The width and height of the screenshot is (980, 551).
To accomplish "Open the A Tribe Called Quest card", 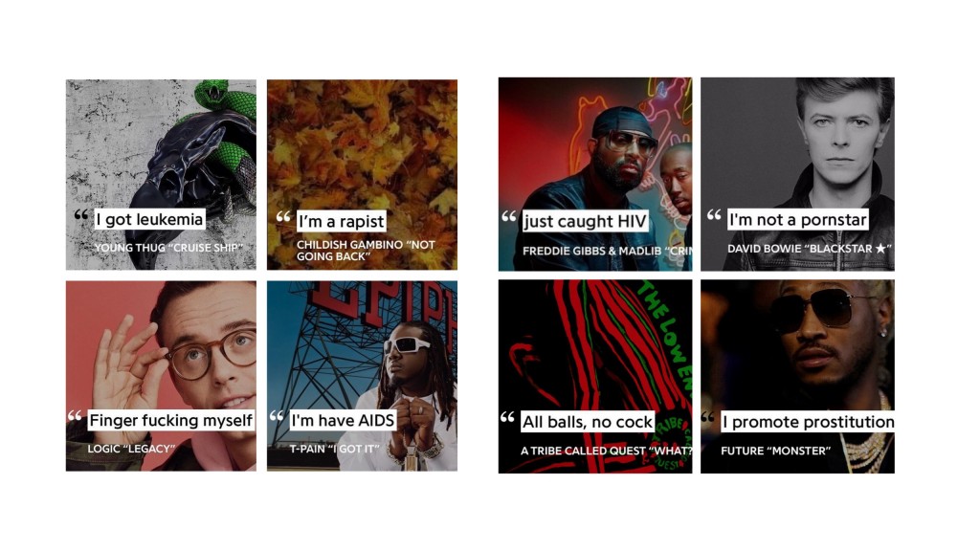I will pos(595,376).
